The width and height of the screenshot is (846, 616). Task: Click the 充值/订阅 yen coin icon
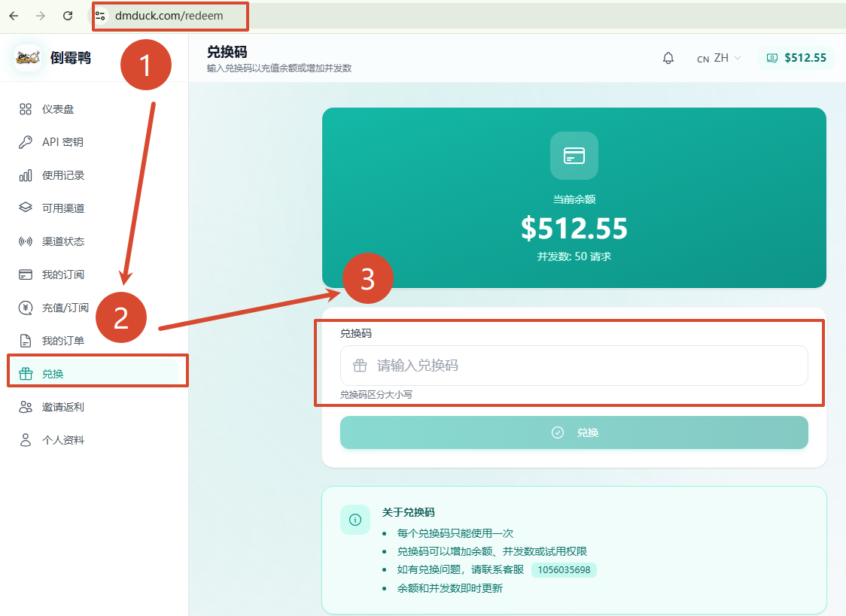pos(26,308)
